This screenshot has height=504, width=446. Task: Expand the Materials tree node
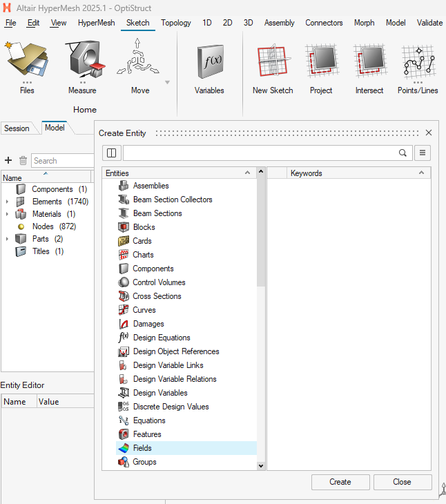tap(7, 214)
